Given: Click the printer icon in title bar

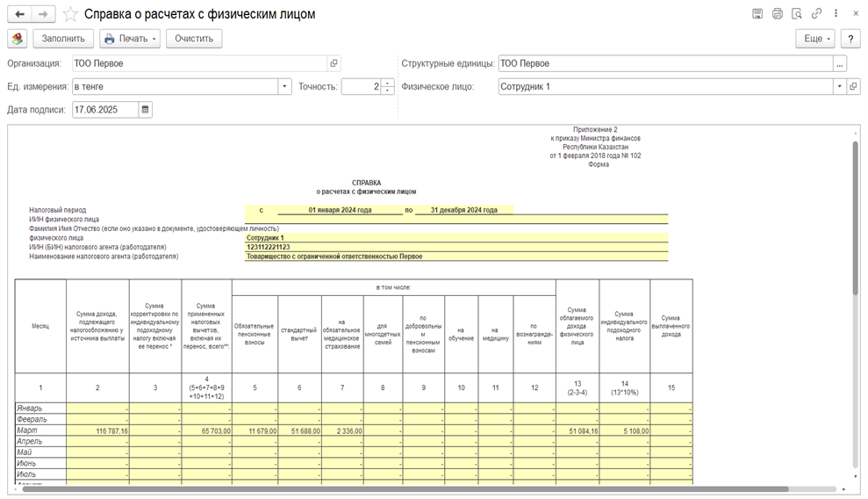Looking at the screenshot, I should (778, 14).
